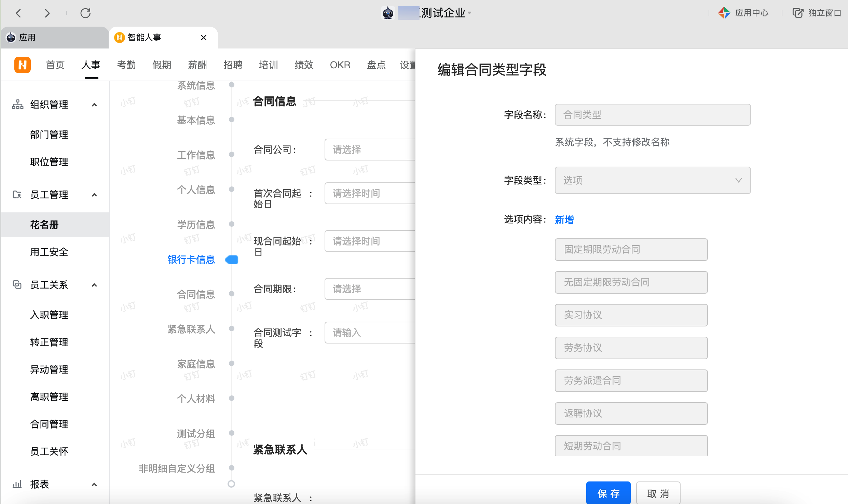Image resolution: width=848 pixels, height=504 pixels.
Task: Click the reload page icon
Action: [85, 13]
